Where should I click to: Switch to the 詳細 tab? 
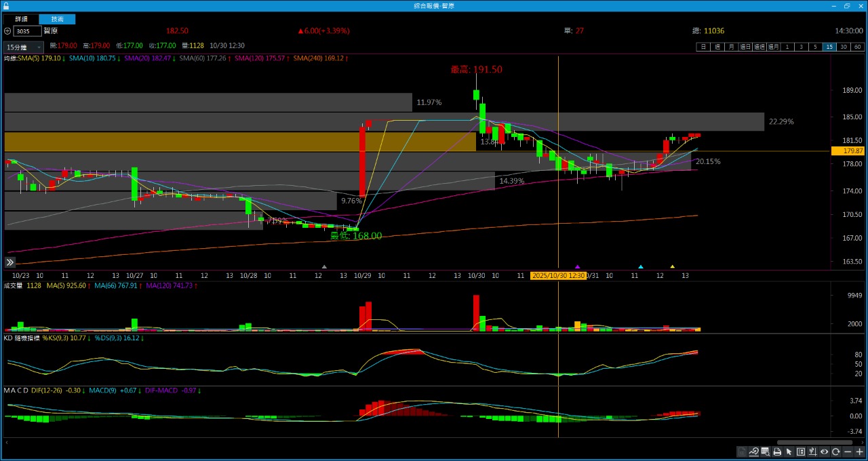pyautogui.click(x=22, y=19)
